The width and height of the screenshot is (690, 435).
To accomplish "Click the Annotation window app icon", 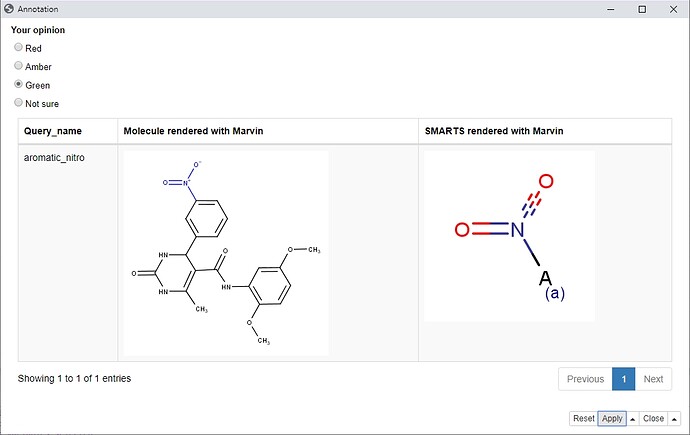I will pyautogui.click(x=9, y=9).
